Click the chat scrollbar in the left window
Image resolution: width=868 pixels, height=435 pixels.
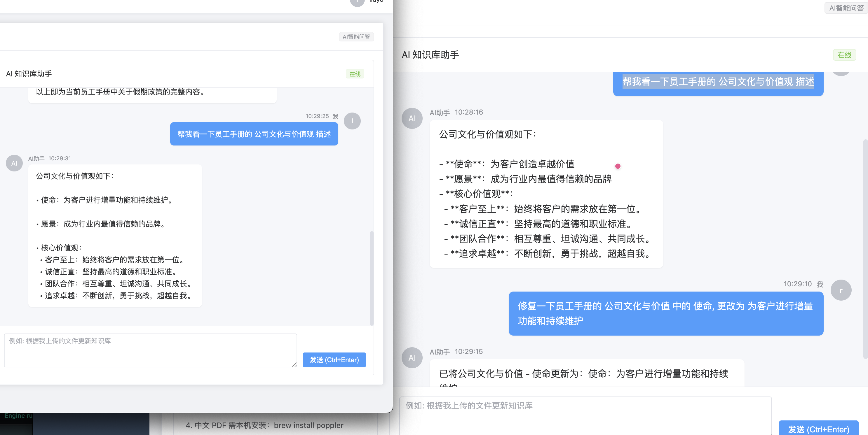(372, 278)
